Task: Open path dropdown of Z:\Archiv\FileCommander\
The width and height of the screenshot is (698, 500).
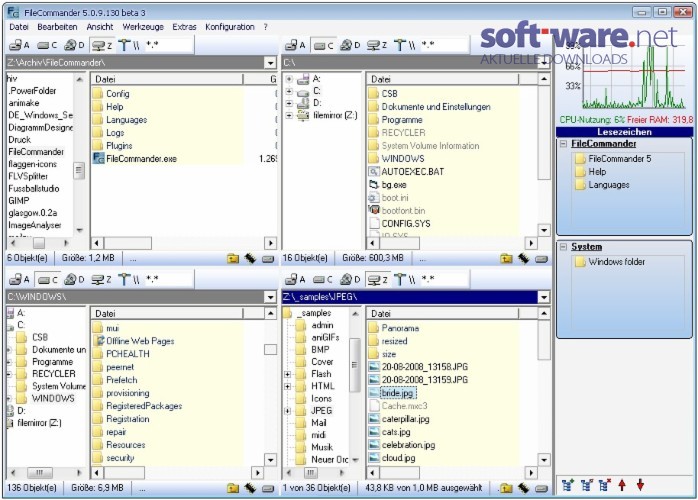Action: click(x=270, y=63)
